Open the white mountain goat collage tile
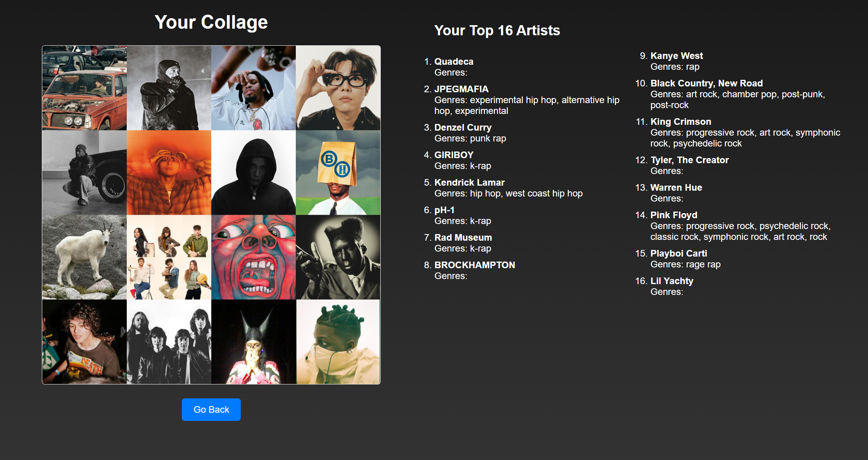Screen dimensions: 868x460 [x=85, y=257]
